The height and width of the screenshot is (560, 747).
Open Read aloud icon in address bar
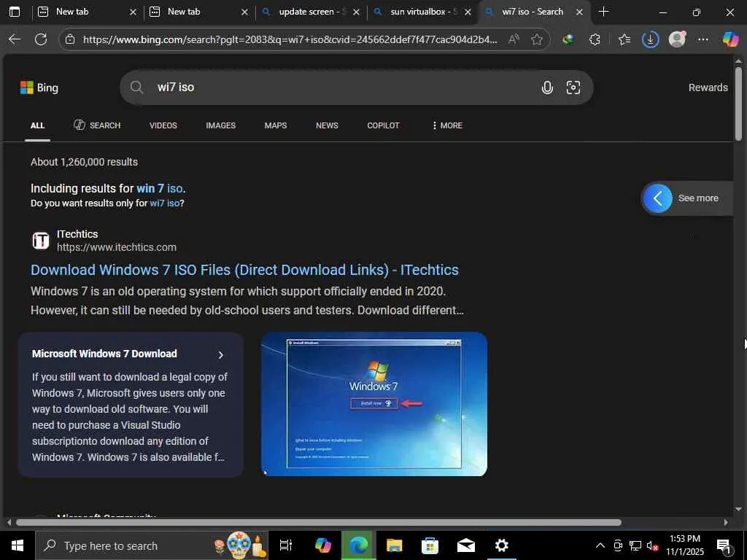pos(514,39)
